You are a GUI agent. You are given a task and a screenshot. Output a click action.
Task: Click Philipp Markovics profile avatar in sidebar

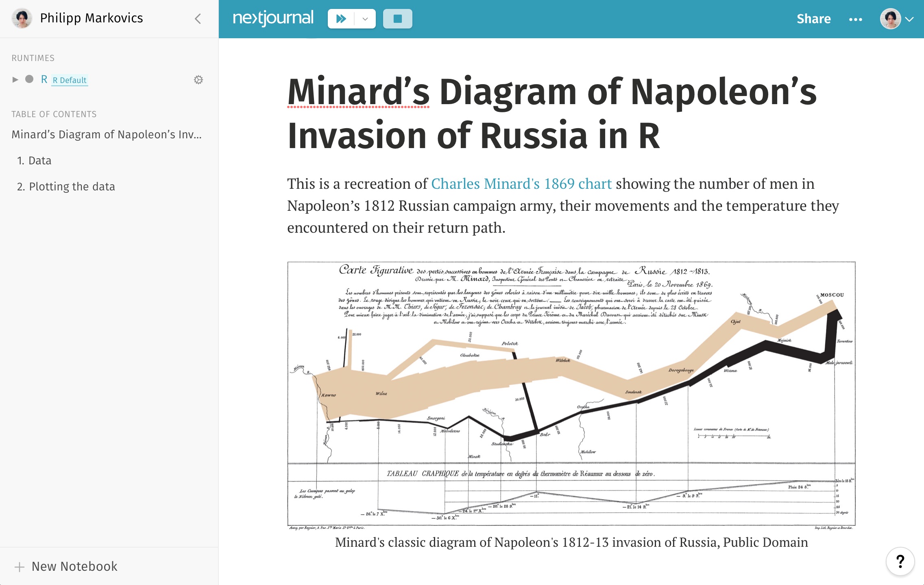pos(22,18)
